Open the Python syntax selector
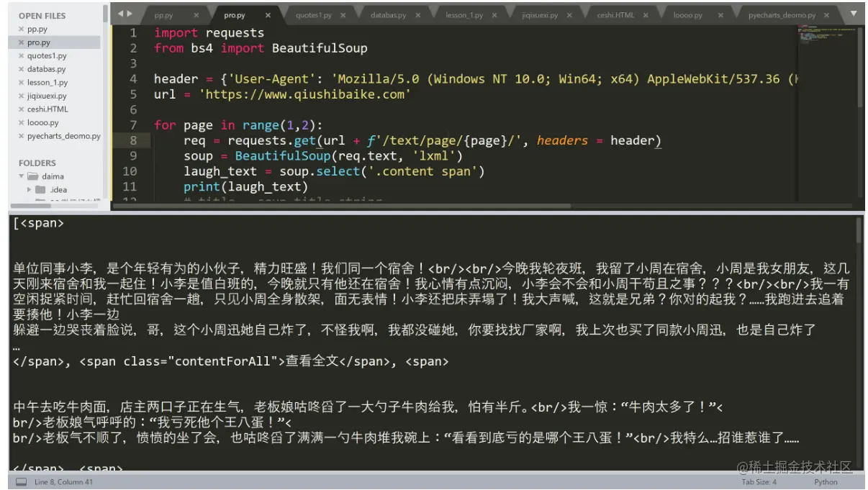The image size is (868, 490). coord(826,482)
